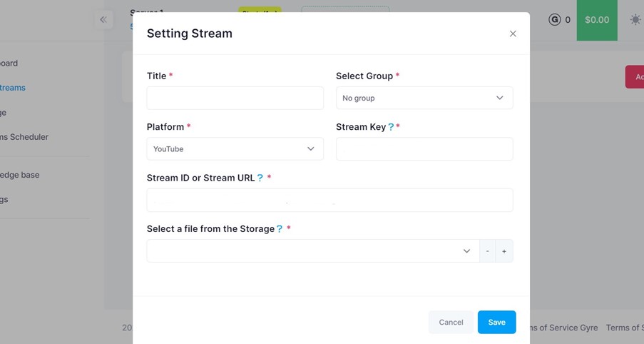Cancel the stream settings dialog

click(x=451, y=322)
